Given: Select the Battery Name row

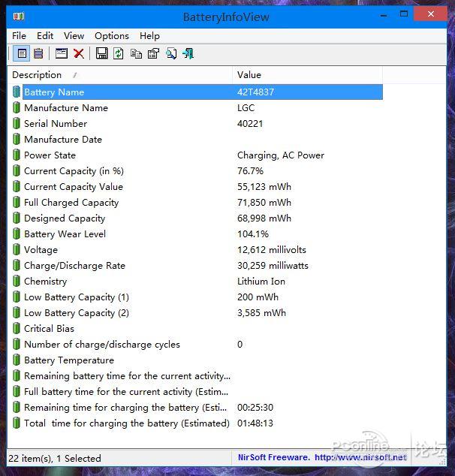Looking at the screenshot, I should (197, 92).
